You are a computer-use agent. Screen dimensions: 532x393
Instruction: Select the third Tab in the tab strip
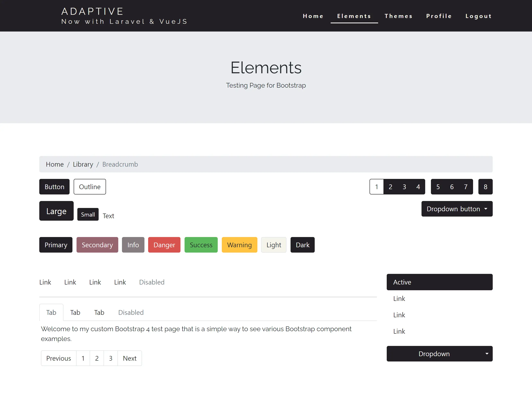99,312
